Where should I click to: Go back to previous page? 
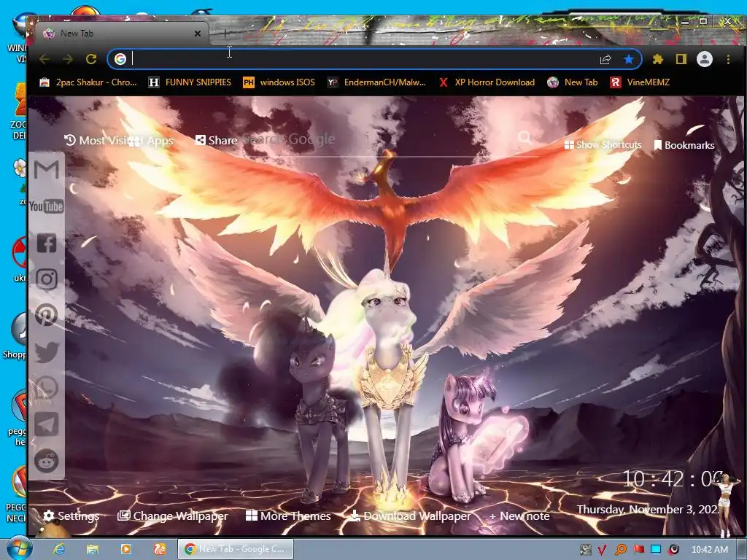click(44, 59)
